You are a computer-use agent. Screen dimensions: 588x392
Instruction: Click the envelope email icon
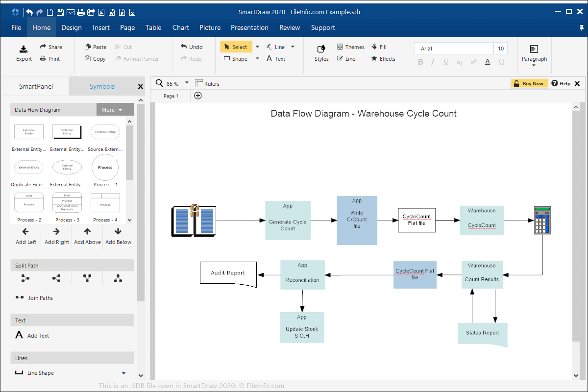(70, 12)
